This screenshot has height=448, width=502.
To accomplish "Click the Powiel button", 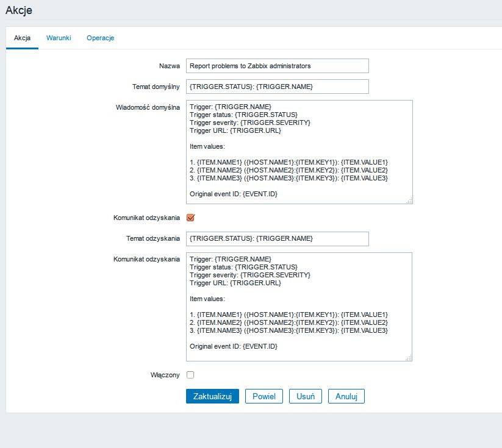I will tap(264, 396).
